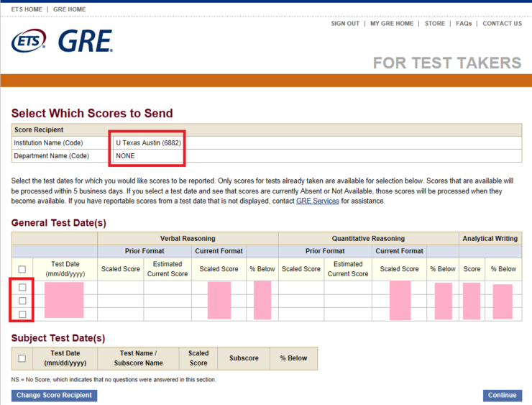Click 'Test Date (mm/dd/yyyy)' in General Test table
Image resolution: width=532 pixels, height=405 pixels.
click(x=65, y=269)
